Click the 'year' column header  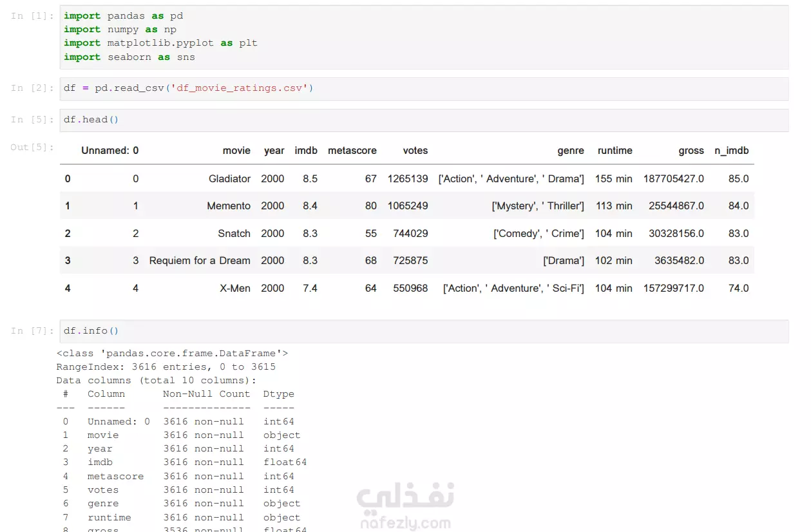tap(274, 150)
